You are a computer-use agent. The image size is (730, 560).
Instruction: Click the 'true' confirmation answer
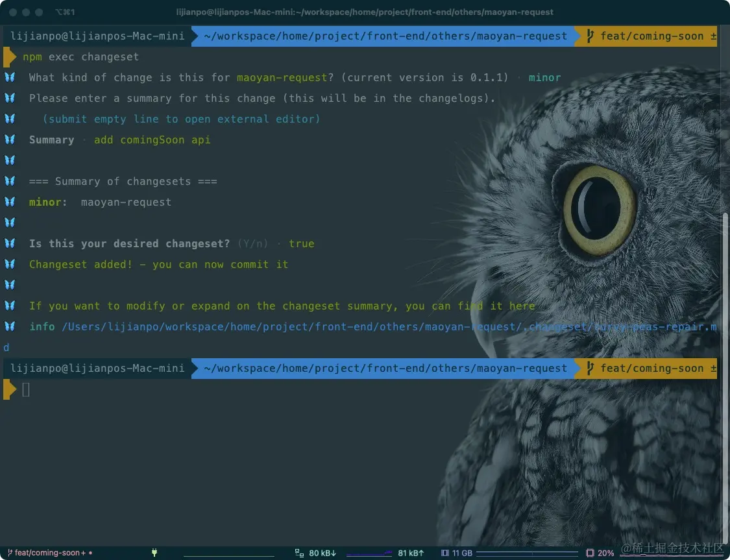[x=301, y=243]
